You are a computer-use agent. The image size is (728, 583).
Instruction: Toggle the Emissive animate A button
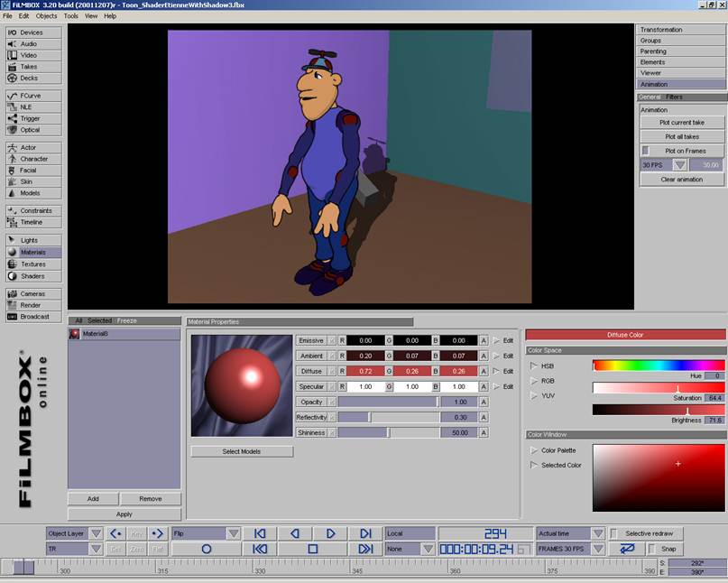tap(484, 340)
